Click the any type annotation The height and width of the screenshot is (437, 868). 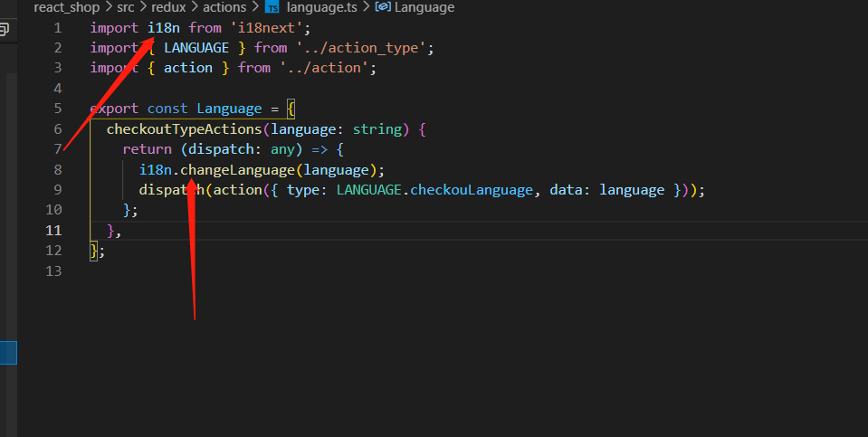283,149
